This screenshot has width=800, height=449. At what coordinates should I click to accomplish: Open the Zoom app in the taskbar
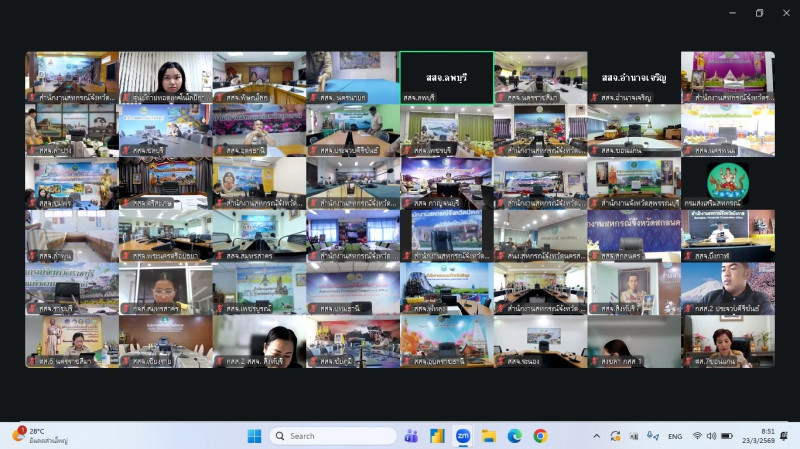click(463, 436)
